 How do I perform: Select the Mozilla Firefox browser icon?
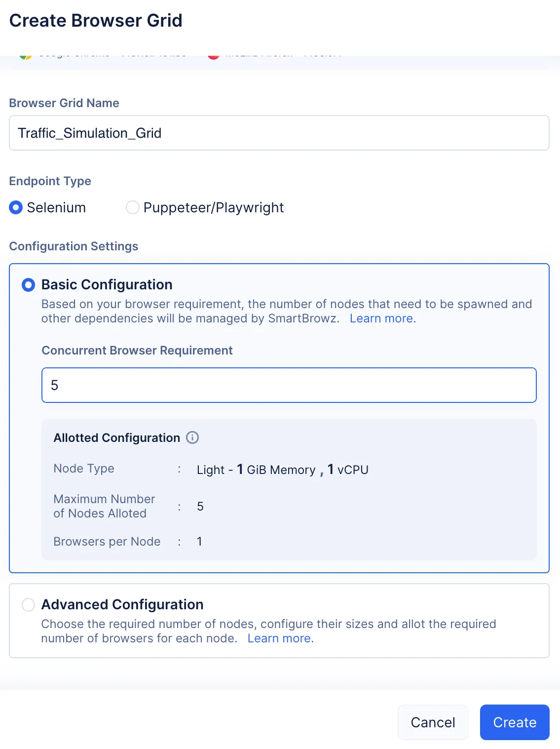(x=214, y=53)
